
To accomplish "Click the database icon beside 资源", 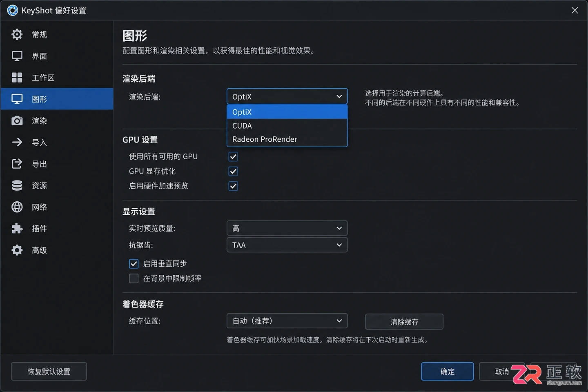I will [x=17, y=185].
